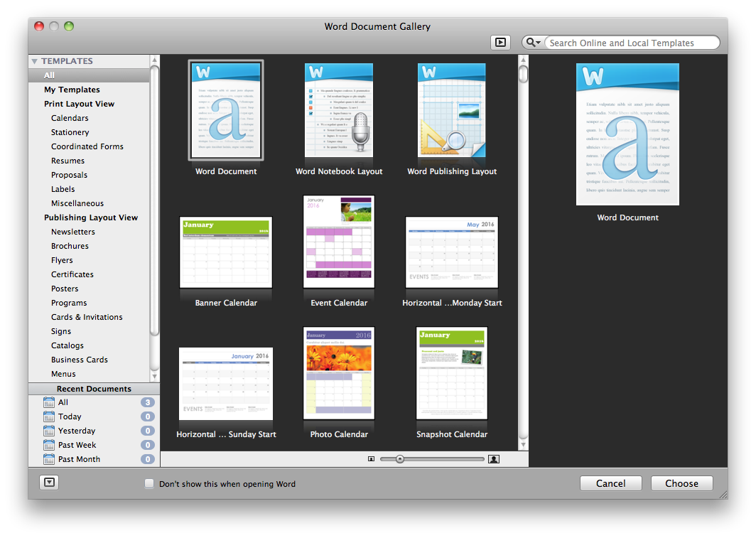756x538 pixels.
Task: Pick the Event Calendar template
Action: tap(338, 242)
